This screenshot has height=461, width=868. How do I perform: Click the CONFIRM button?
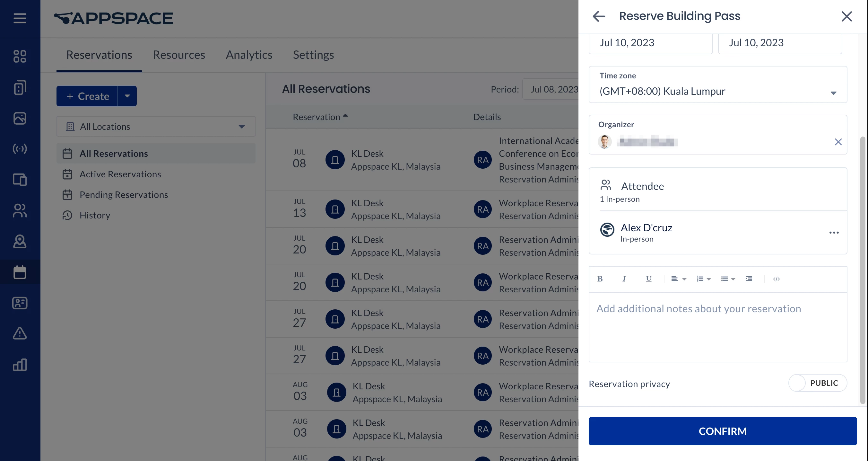pos(723,431)
